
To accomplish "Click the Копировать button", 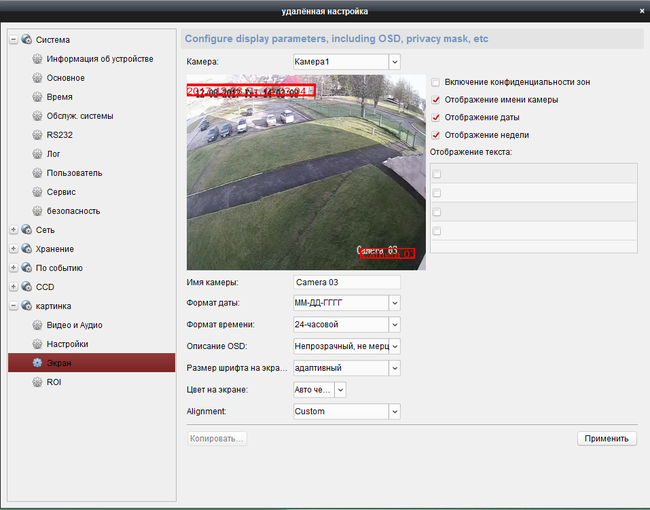I will point(216,438).
